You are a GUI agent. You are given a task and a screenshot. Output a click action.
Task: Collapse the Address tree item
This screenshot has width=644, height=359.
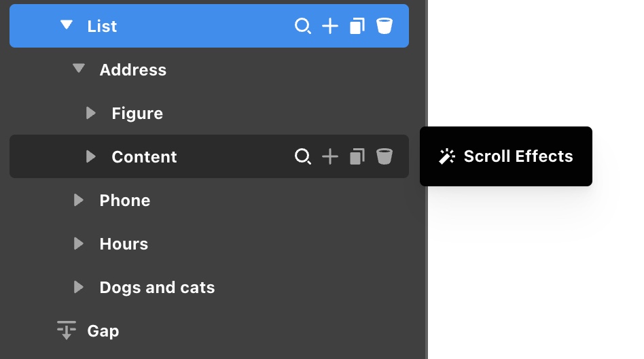[x=79, y=69]
